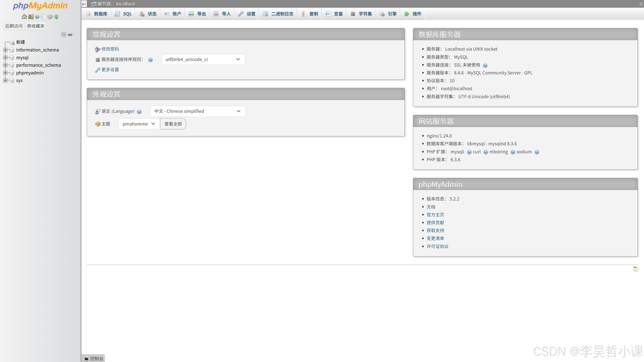Open navigation panel settings gear icon

[50, 17]
